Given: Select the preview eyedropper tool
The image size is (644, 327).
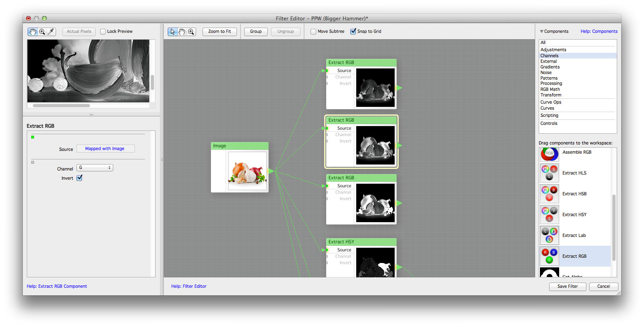Looking at the screenshot, I should coord(51,32).
